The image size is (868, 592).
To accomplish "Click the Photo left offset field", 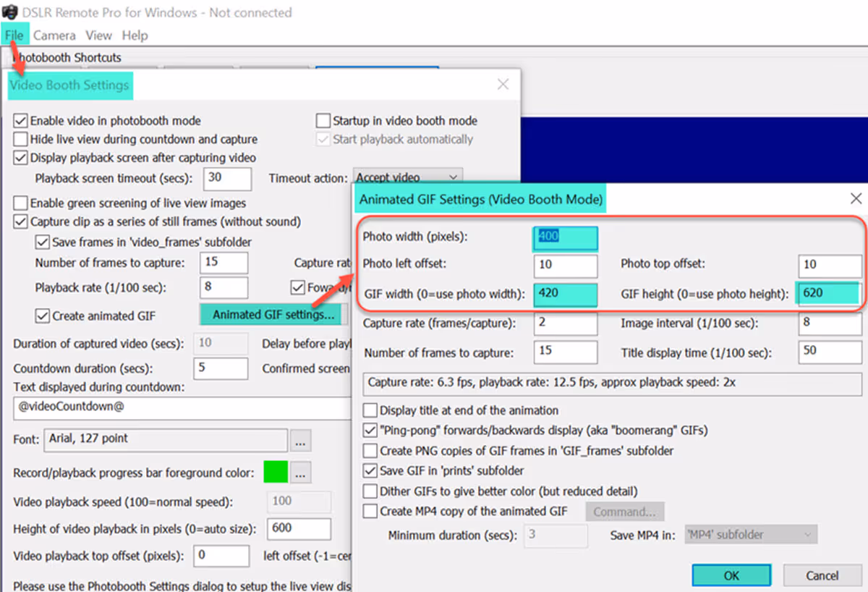I will [566, 265].
